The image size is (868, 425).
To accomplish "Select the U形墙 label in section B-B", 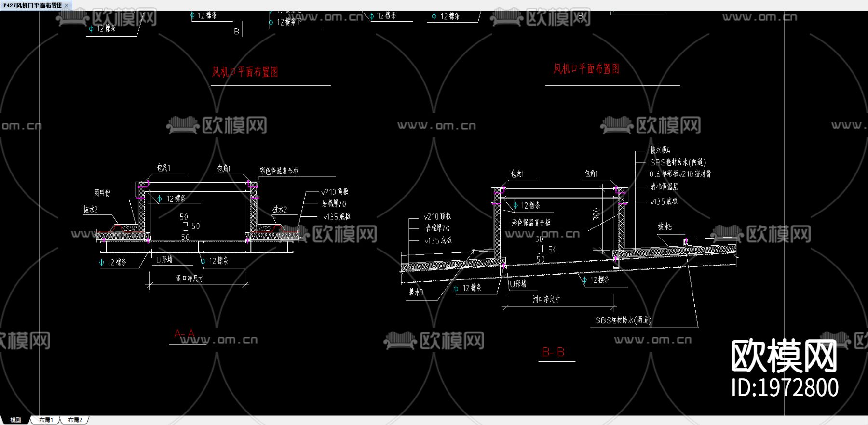I will 518,284.
